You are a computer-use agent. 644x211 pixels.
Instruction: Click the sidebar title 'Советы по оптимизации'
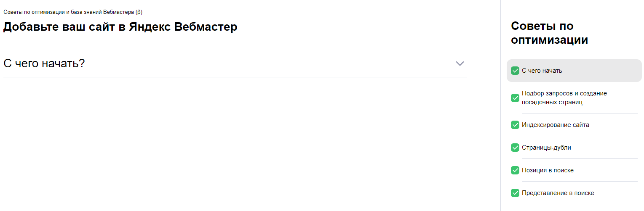[549, 33]
